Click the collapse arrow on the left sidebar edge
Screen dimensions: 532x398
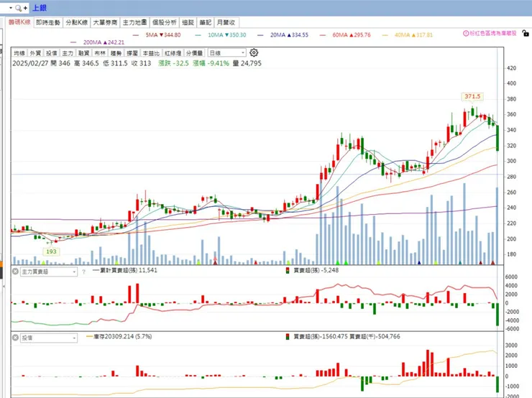point(4,287)
